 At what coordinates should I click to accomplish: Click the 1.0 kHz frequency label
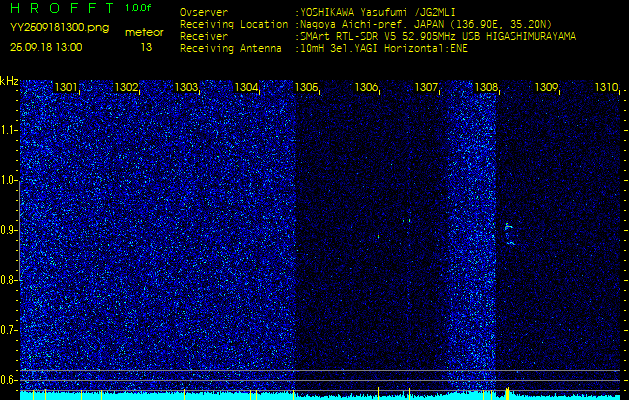(8, 181)
